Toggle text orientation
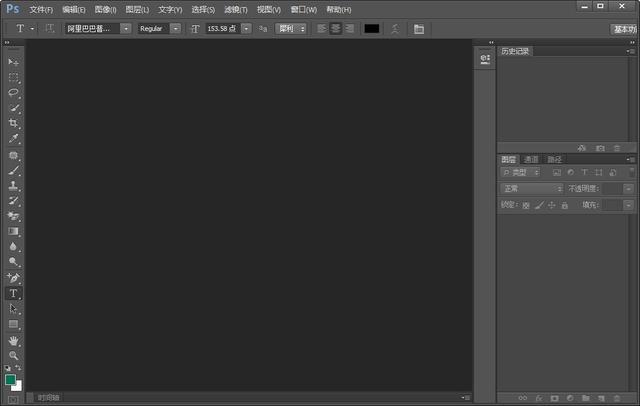 coord(50,29)
